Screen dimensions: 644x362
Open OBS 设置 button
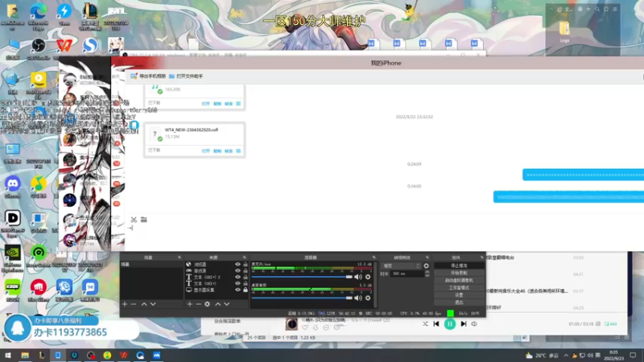click(459, 294)
